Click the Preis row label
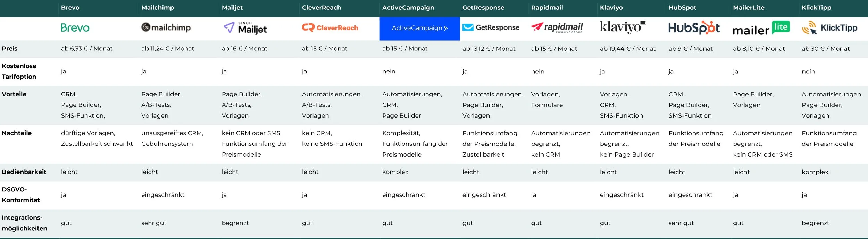The width and height of the screenshot is (868, 239). (x=10, y=49)
